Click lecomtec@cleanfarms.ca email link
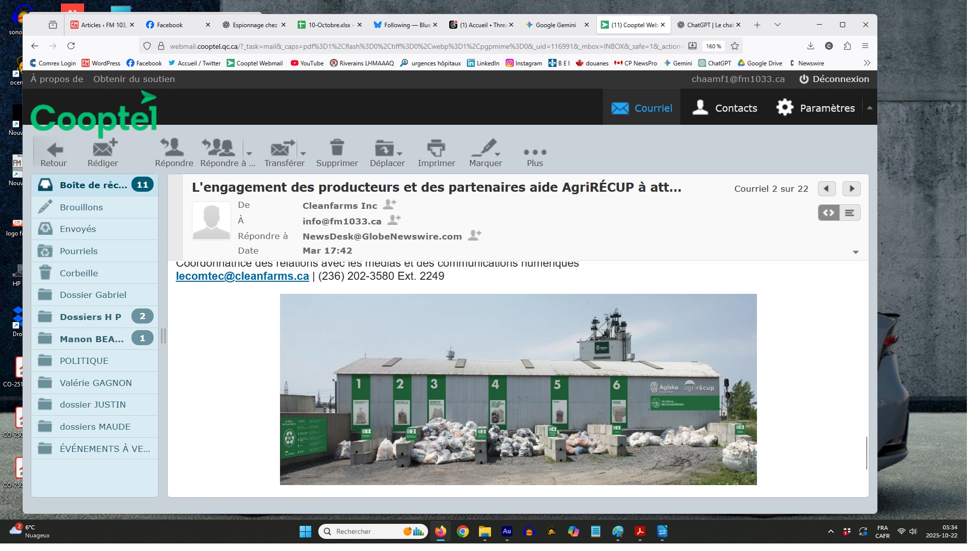The height and width of the screenshot is (551, 980). coord(242,276)
